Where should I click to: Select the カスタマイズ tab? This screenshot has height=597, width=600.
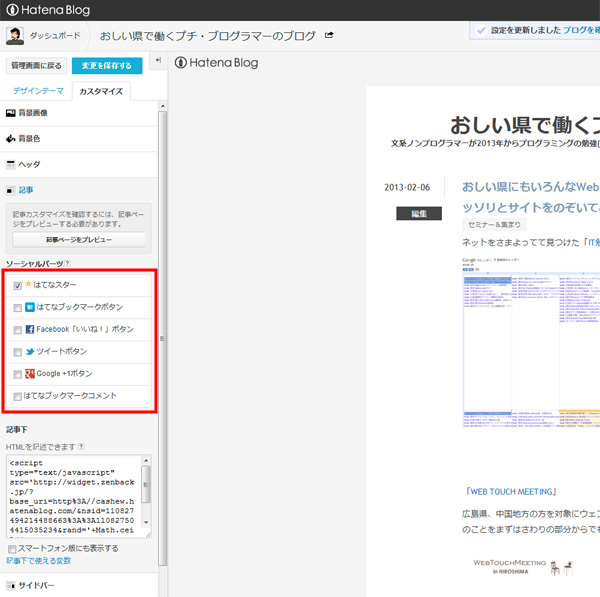(101, 91)
